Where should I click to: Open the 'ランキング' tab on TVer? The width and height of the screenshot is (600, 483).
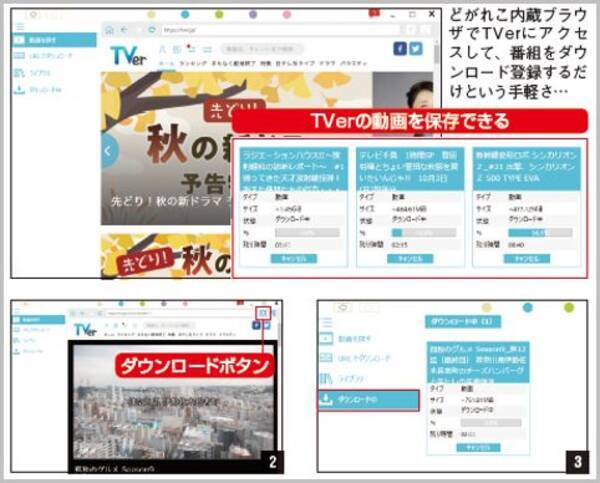[x=193, y=63]
